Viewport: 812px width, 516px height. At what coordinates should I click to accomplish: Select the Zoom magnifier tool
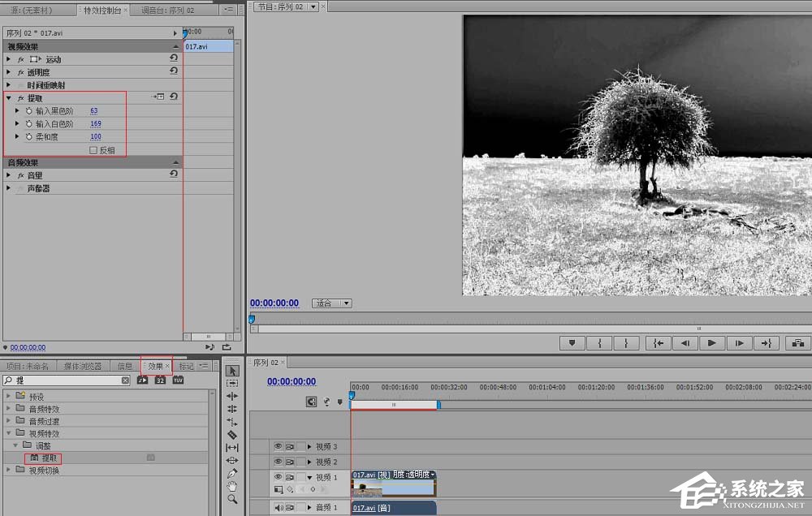click(x=232, y=499)
